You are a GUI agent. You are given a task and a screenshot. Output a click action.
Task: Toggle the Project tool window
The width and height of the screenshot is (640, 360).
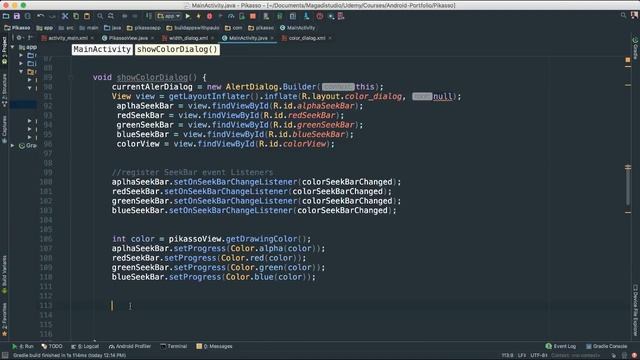4,50
